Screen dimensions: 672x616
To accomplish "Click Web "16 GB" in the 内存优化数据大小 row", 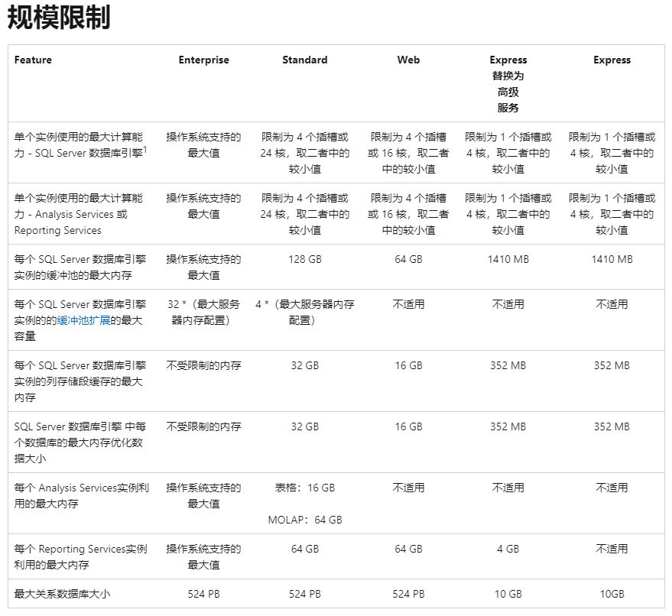I will tap(408, 427).
